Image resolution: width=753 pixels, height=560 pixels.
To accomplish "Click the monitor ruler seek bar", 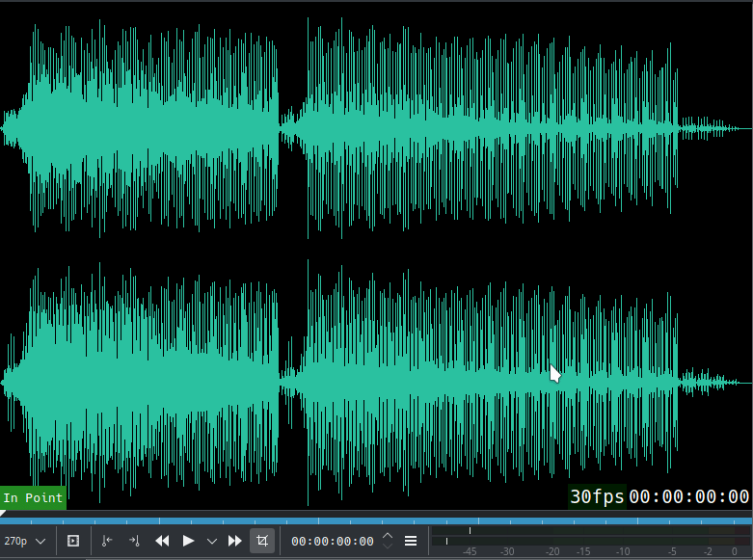I will [376, 520].
